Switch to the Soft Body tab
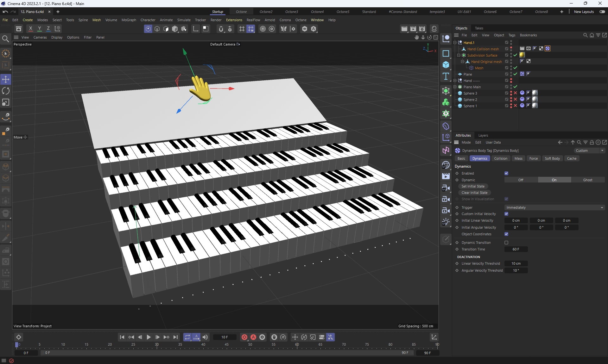 tap(552, 158)
